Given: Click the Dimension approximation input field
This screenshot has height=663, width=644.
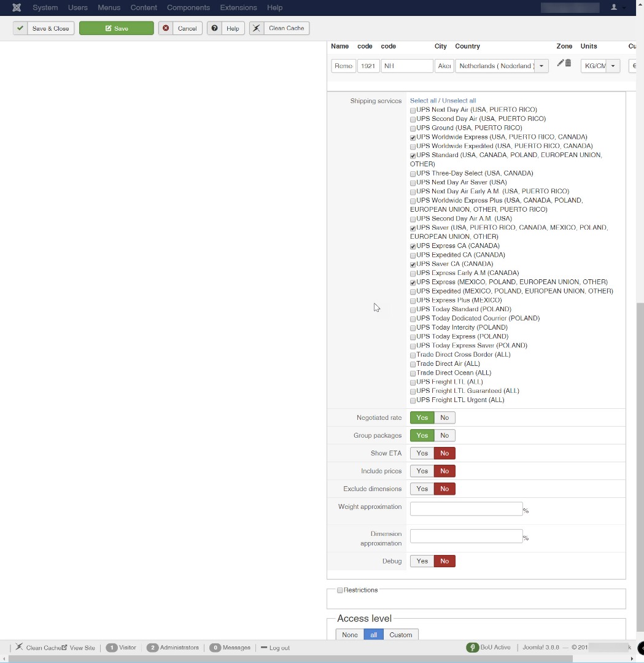Looking at the screenshot, I should pos(467,536).
